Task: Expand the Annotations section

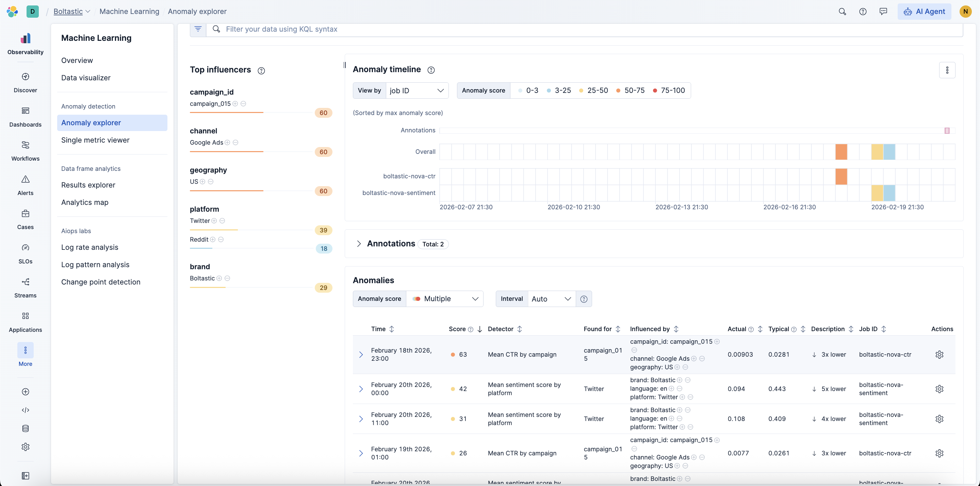Action: tap(359, 244)
